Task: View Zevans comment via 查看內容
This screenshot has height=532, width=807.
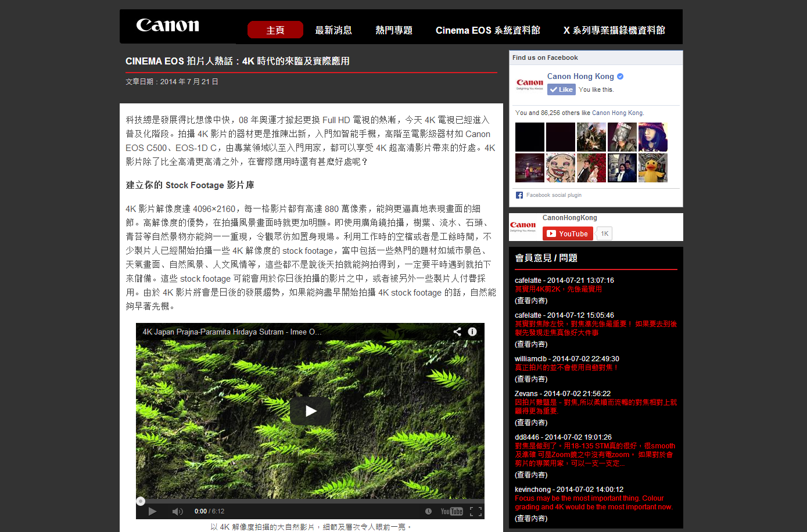Action: [x=531, y=423]
